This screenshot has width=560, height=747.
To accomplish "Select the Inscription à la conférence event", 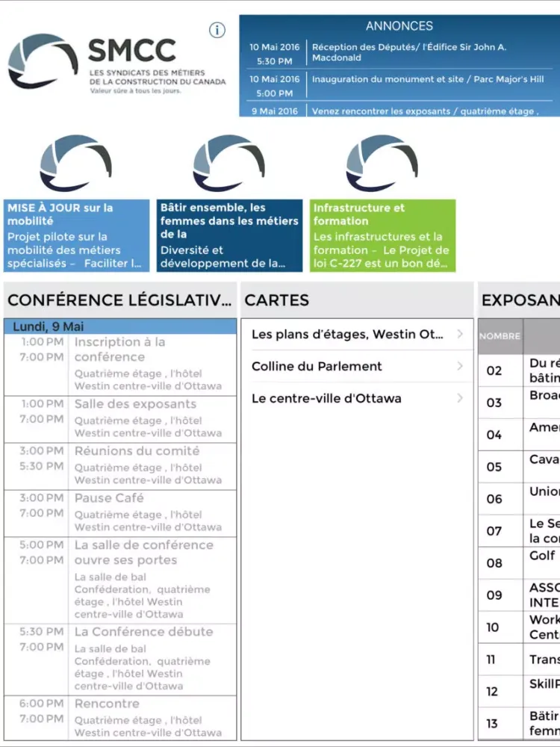I will (120, 364).
